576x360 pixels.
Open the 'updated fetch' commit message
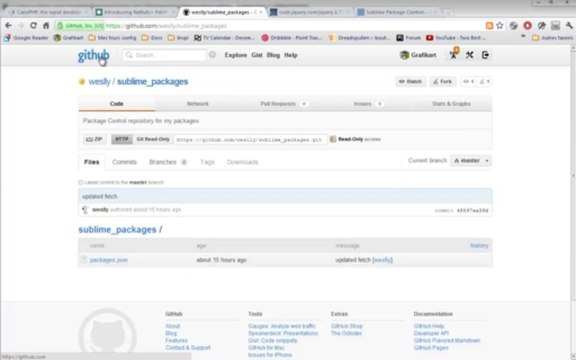coord(100,197)
